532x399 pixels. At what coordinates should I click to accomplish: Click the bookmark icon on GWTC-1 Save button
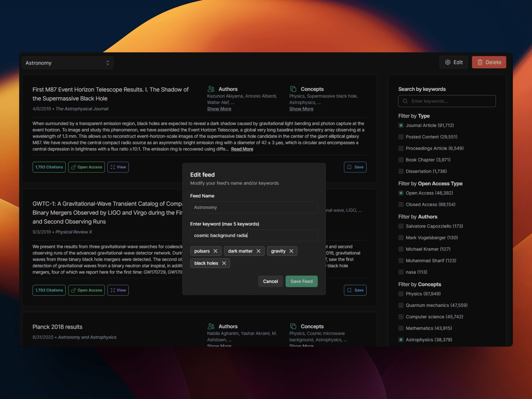click(x=349, y=290)
